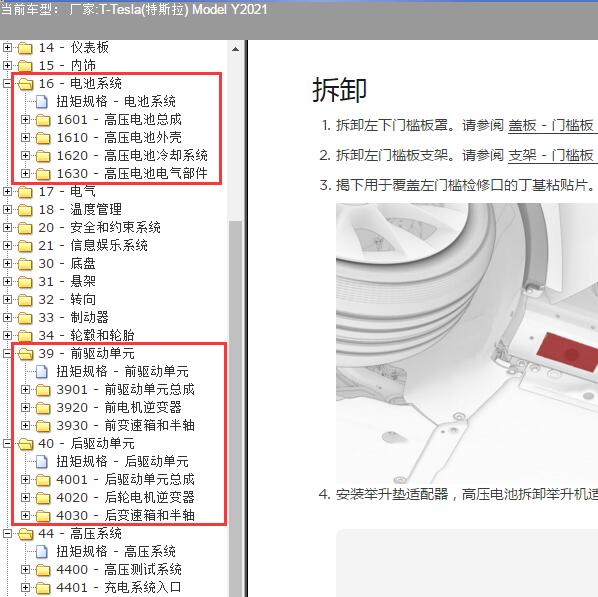Click folder icon for 34 - 轮毂和轮胎
This screenshot has height=597, width=598.
point(25,336)
